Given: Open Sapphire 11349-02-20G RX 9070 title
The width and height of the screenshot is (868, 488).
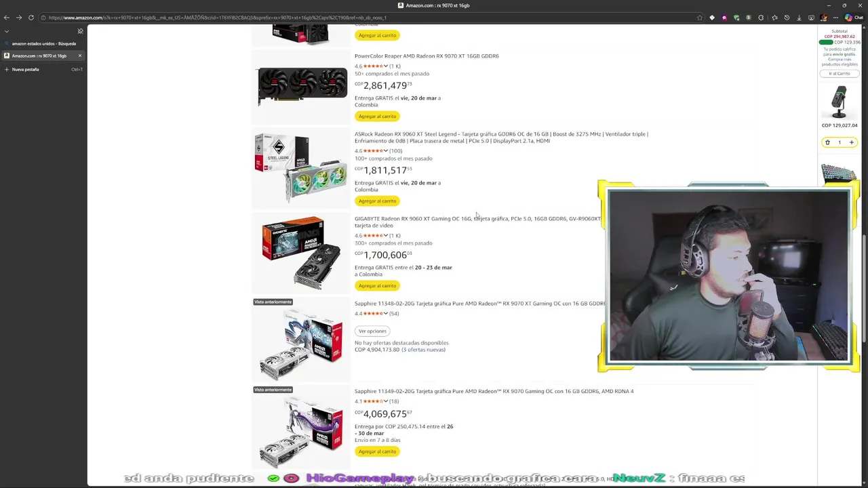Looking at the screenshot, I should pyautogui.click(x=494, y=391).
